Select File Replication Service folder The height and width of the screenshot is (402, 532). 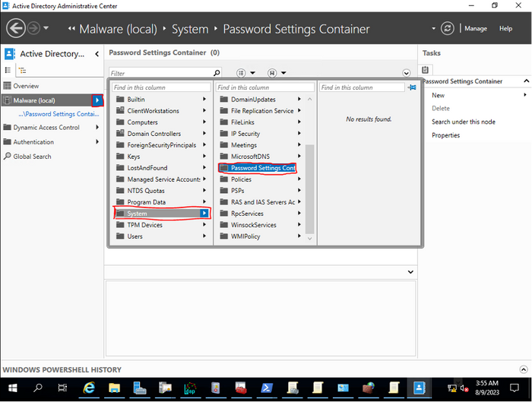tap(261, 111)
